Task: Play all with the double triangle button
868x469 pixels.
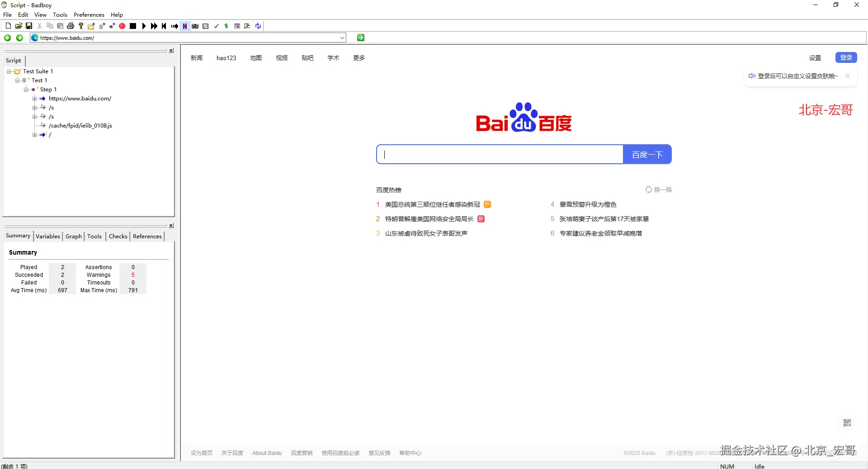Action: [x=154, y=26]
